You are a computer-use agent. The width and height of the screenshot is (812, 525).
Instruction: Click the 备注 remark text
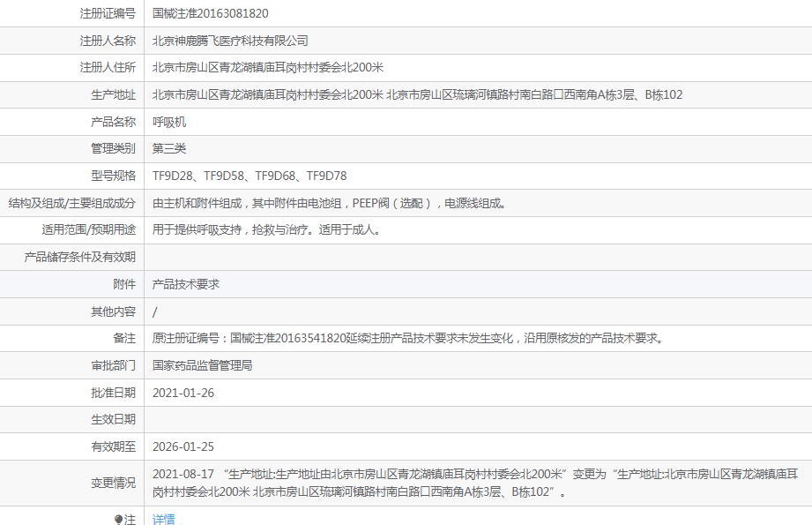click(x=408, y=339)
